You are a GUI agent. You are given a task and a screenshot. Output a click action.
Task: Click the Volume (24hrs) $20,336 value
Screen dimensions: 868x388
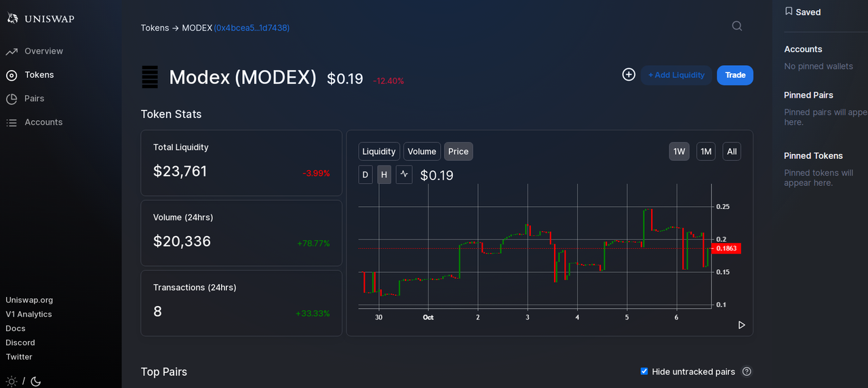tap(182, 241)
